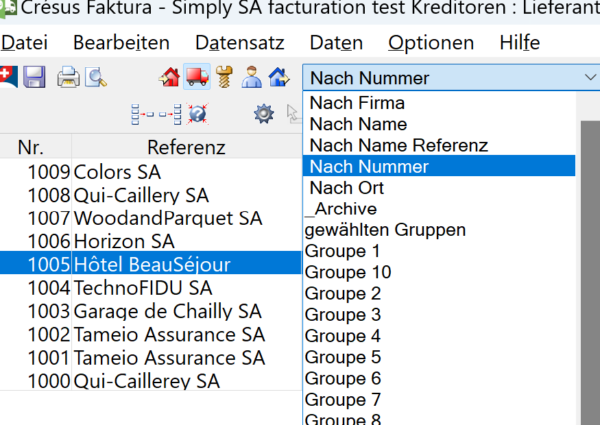Print using the printer icon
The image size is (600, 425).
click(x=68, y=77)
